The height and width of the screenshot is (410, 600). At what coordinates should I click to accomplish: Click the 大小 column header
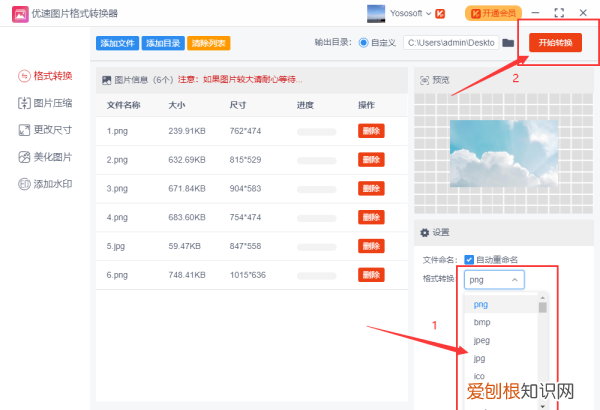pyautogui.click(x=177, y=105)
